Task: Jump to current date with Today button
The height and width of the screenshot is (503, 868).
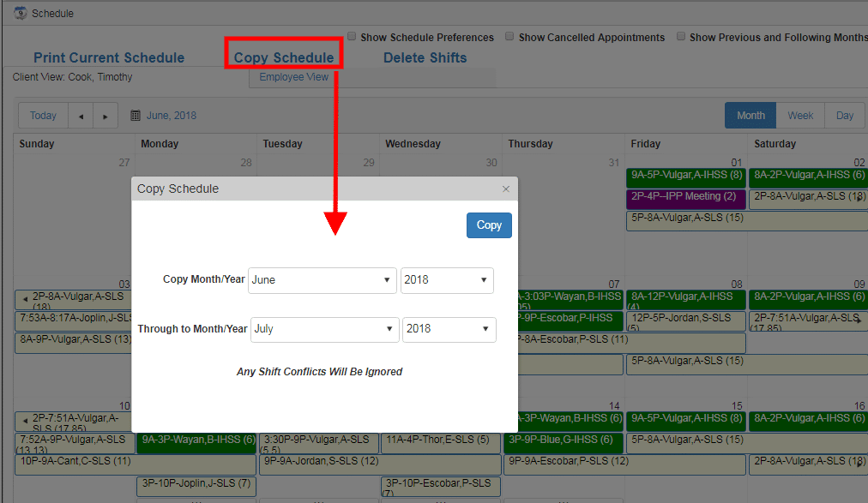Action: (43, 115)
